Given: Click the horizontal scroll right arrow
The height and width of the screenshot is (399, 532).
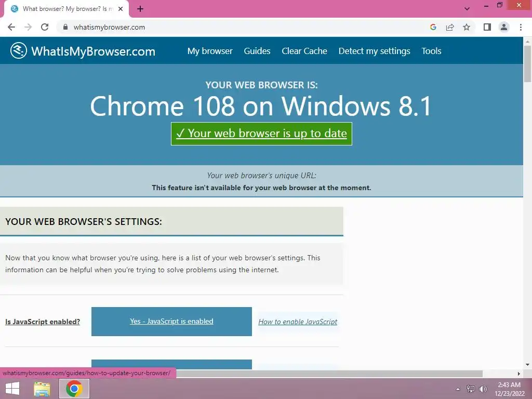Looking at the screenshot, I should point(519,374).
